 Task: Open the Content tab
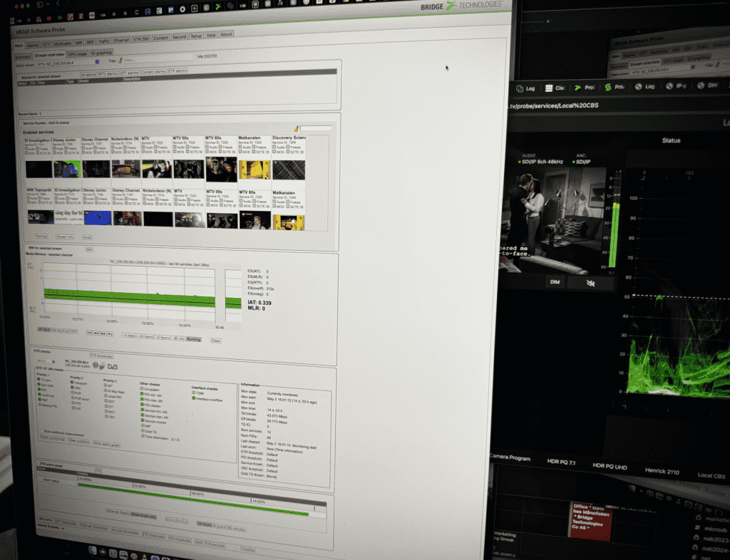click(160, 38)
